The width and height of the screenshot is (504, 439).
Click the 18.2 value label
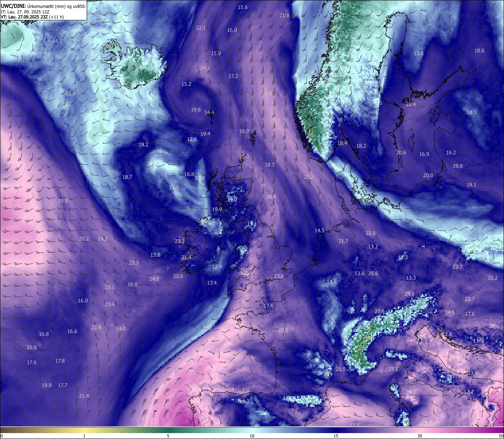(361, 146)
